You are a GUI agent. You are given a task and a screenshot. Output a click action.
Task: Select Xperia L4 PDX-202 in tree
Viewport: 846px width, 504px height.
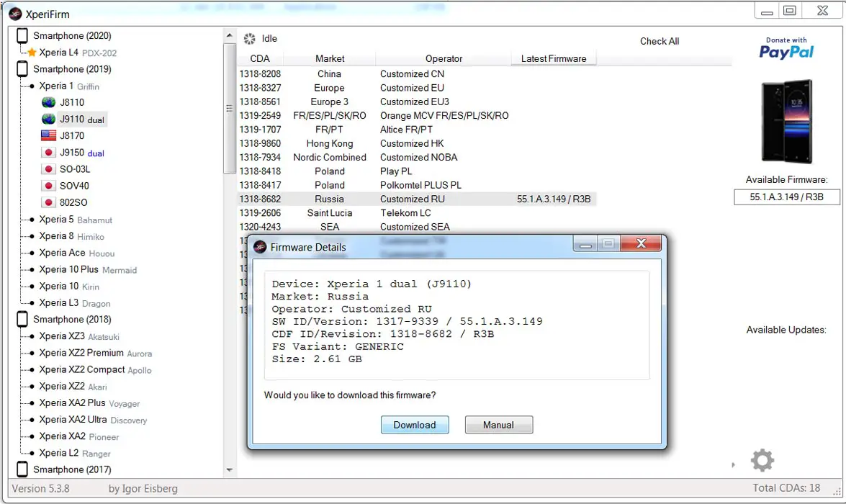pyautogui.click(x=78, y=53)
